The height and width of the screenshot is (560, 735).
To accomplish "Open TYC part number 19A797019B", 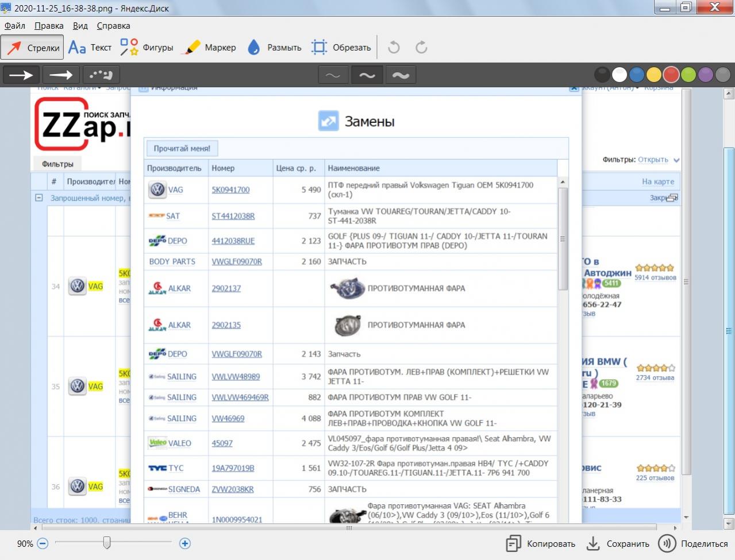I will pos(233,468).
